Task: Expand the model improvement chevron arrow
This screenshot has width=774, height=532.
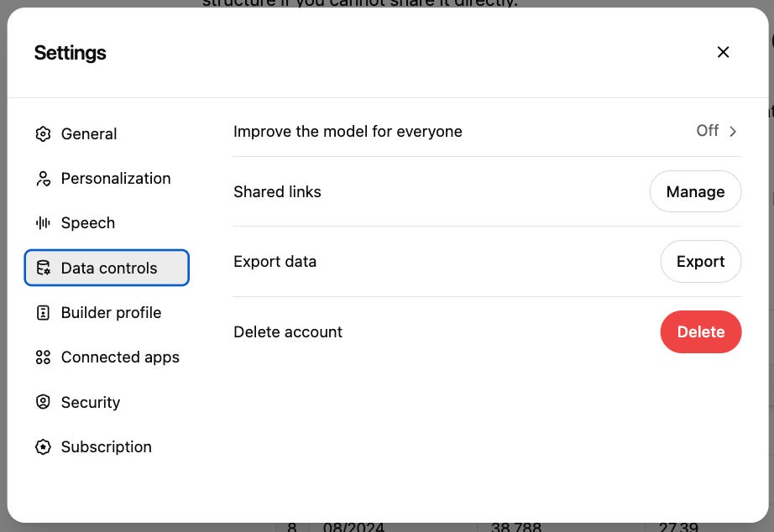Action: click(733, 131)
